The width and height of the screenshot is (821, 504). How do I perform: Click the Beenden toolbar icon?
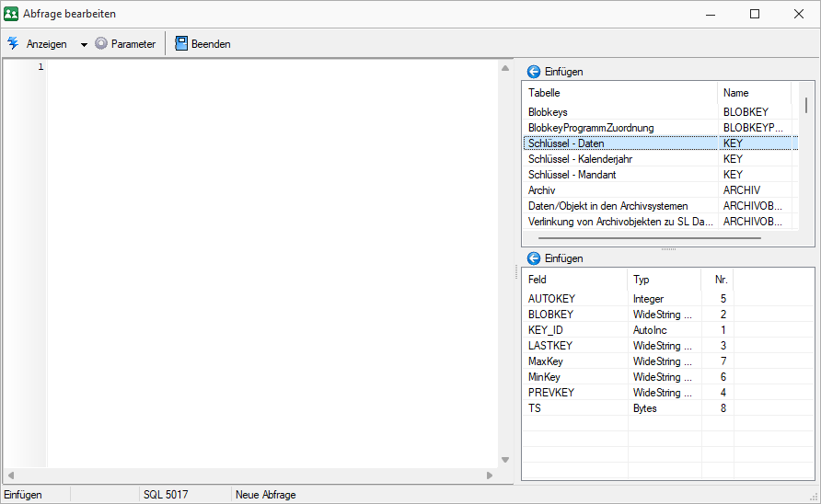180,43
